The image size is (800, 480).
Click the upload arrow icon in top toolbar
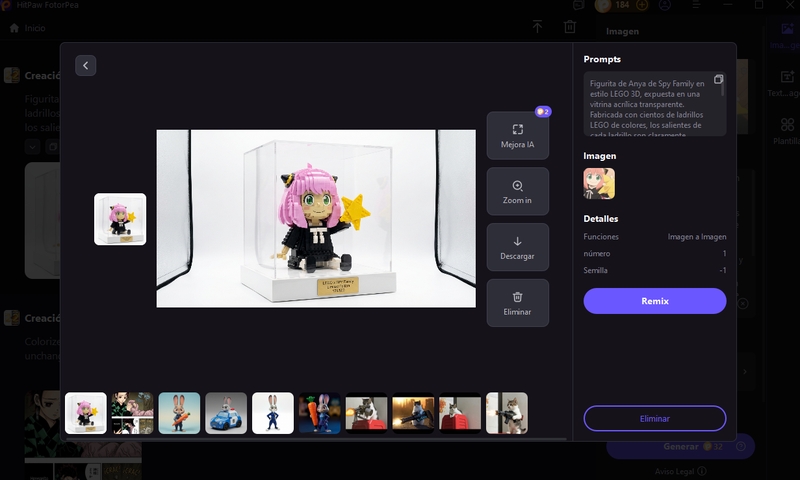tap(537, 27)
